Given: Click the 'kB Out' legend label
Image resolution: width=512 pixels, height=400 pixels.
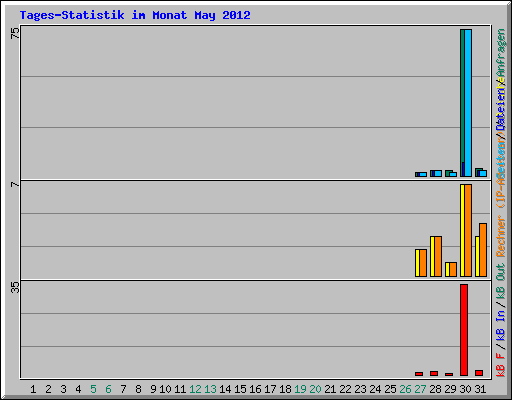Looking at the screenshot, I should pyautogui.click(x=500, y=282).
